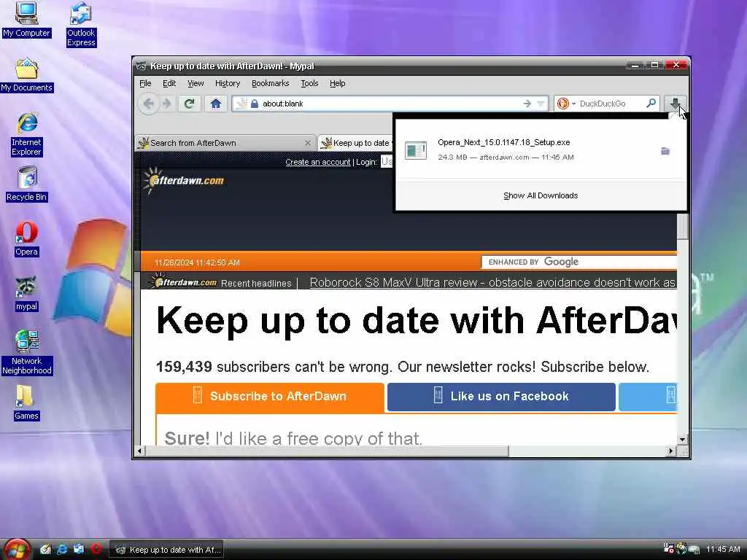Open containing folder for Opera download
The width and height of the screenshot is (747, 560).
pos(665,151)
